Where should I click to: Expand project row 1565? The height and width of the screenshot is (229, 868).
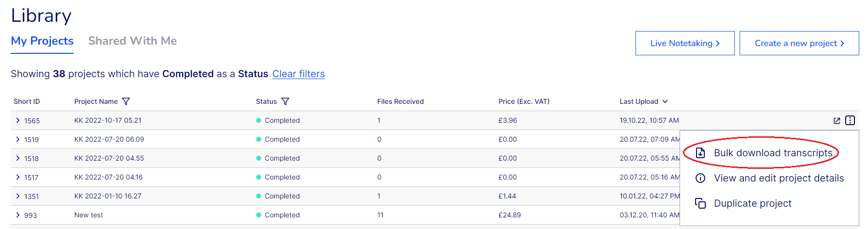18,120
